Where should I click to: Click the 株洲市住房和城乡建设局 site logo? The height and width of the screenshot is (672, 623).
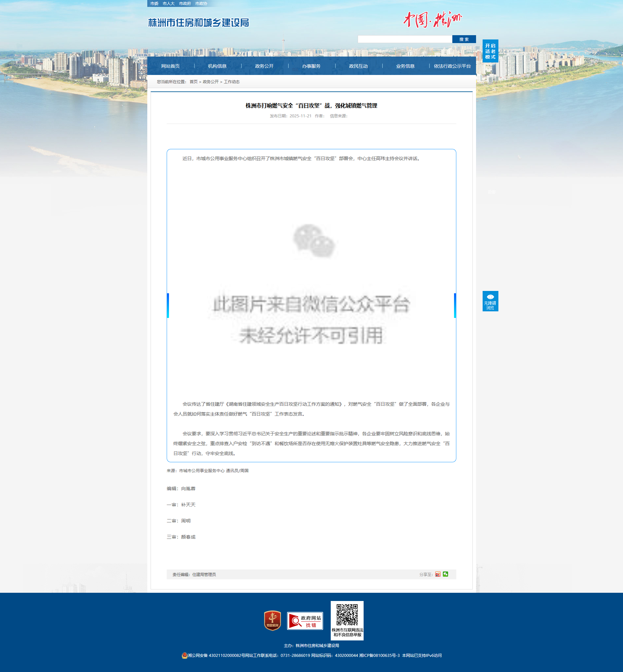(199, 23)
